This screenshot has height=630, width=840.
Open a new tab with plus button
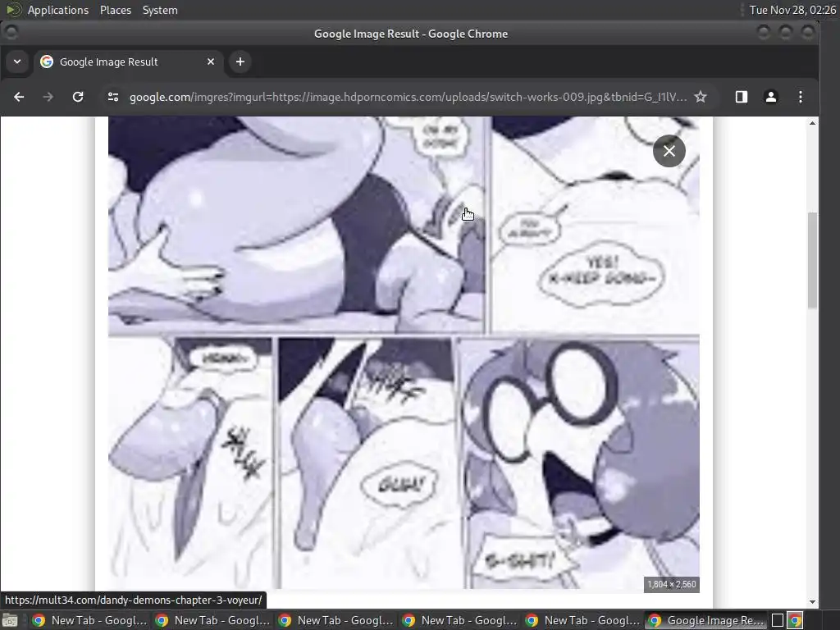[x=240, y=62]
